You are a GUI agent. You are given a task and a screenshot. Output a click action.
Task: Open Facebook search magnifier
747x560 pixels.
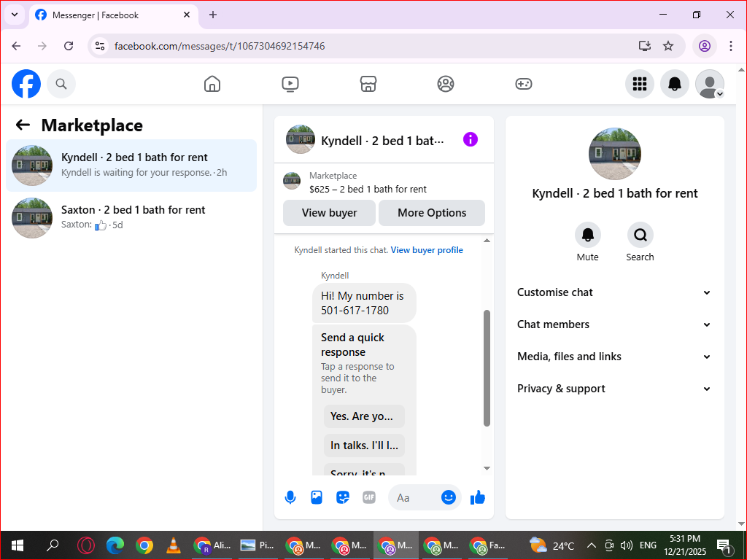tap(61, 84)
